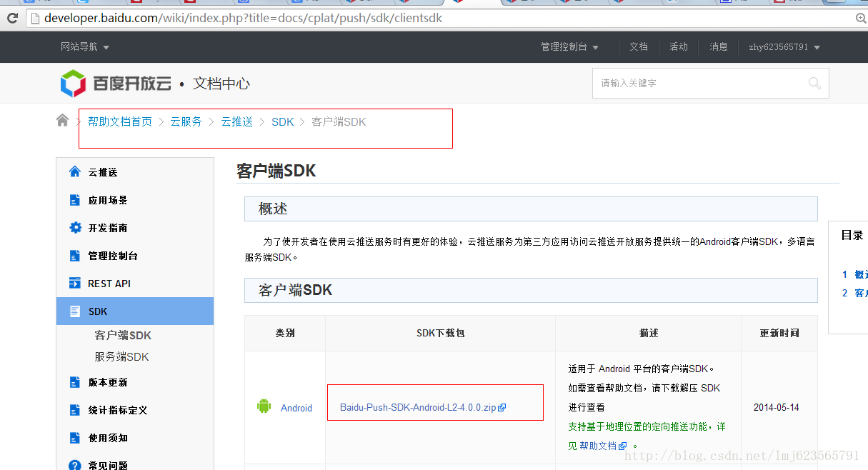Click the 常见问题 question mark icon
Image resolution: width=868 pixels, height=470 pixels.
coord(75,465)
